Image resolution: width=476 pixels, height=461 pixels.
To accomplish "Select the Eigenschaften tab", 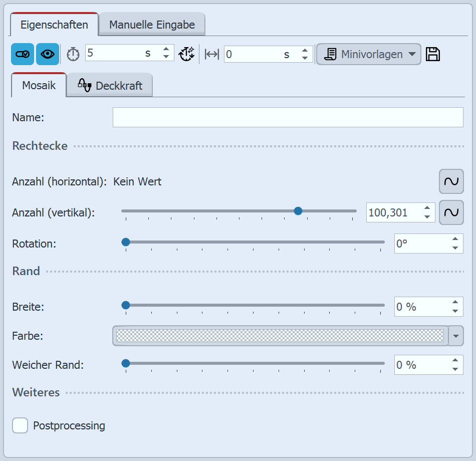I will [54, 25].
